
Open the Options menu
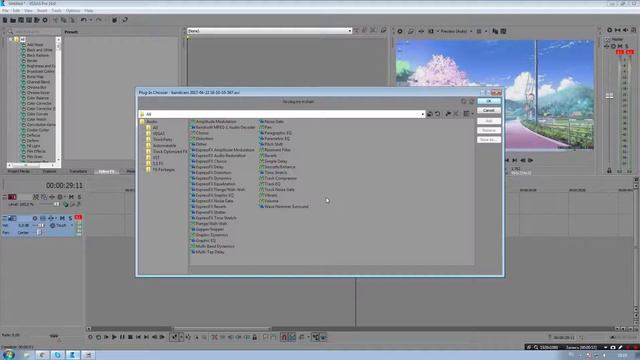tap(73, 11)
